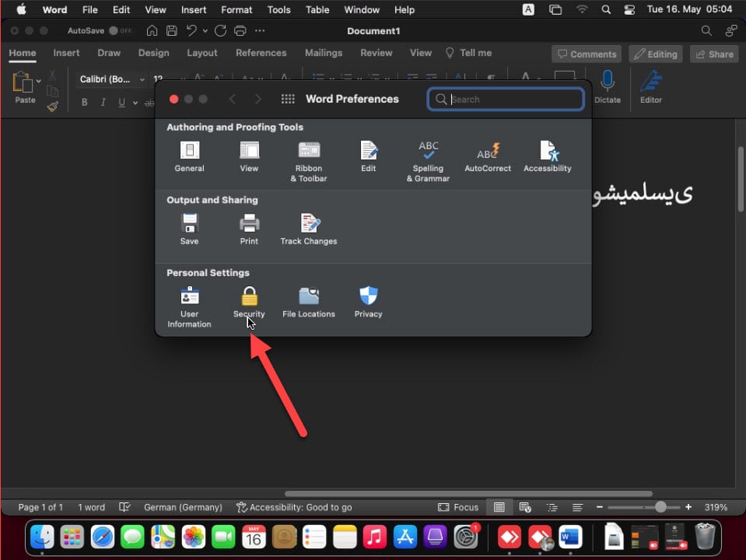Open Accessibility preferences pane
This screenshot has width=746, height=560.
point(547,156)
